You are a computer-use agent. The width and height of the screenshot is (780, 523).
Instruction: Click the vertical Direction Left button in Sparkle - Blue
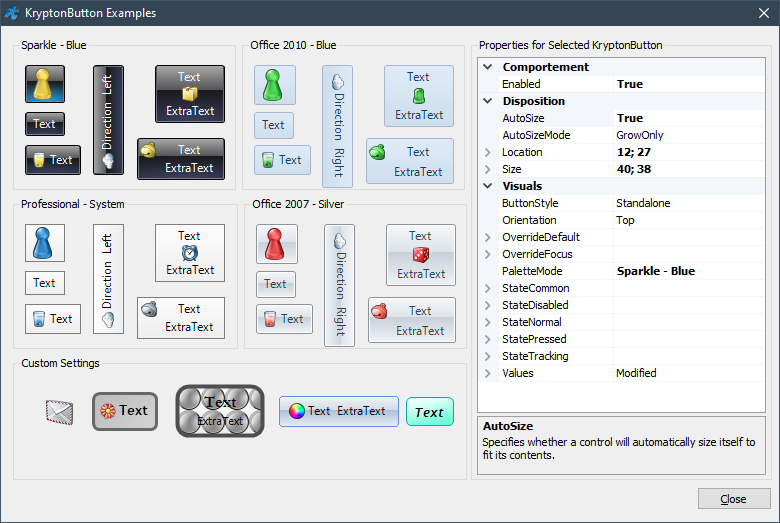pyautogui.click(x=108, y=120)
